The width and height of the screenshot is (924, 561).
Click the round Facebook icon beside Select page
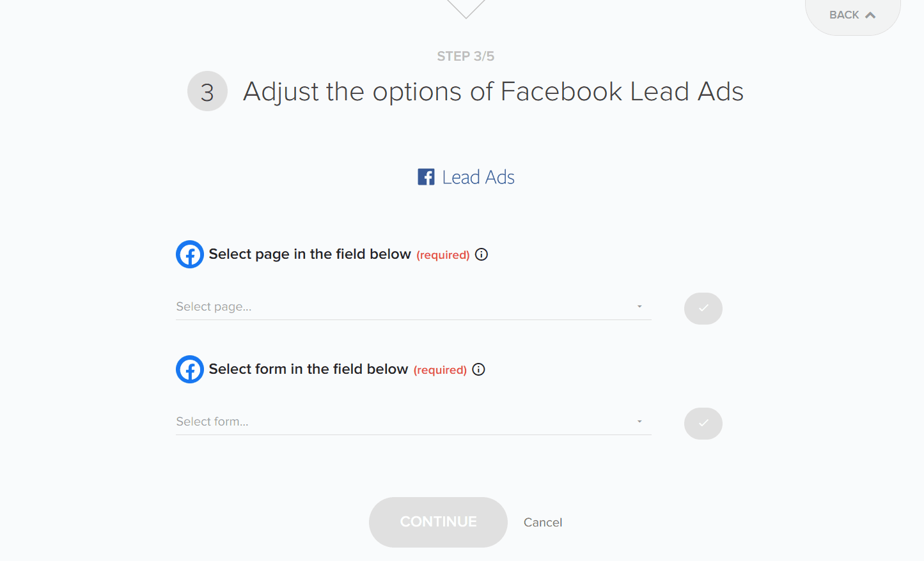pyautogui.click(x=190, y=254)
